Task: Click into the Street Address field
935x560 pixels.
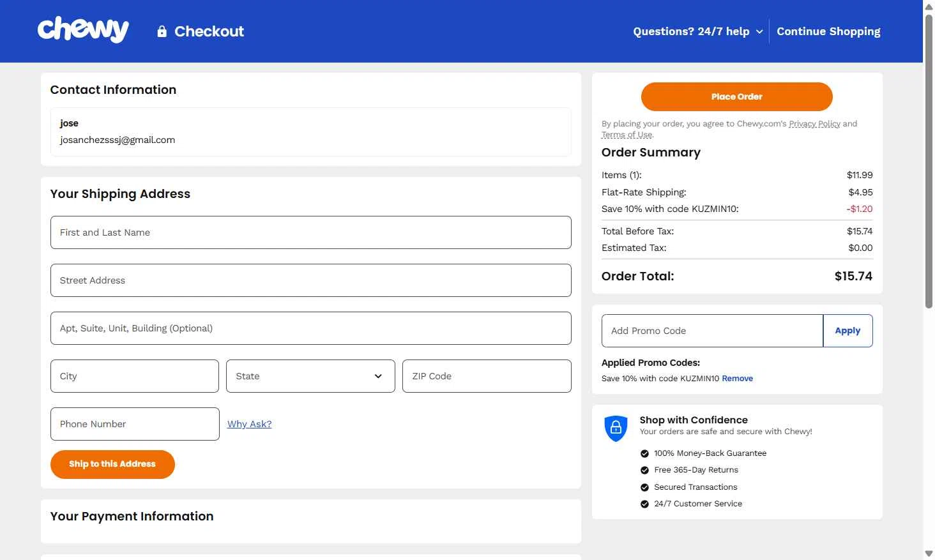Action: (x=310, y=280)
